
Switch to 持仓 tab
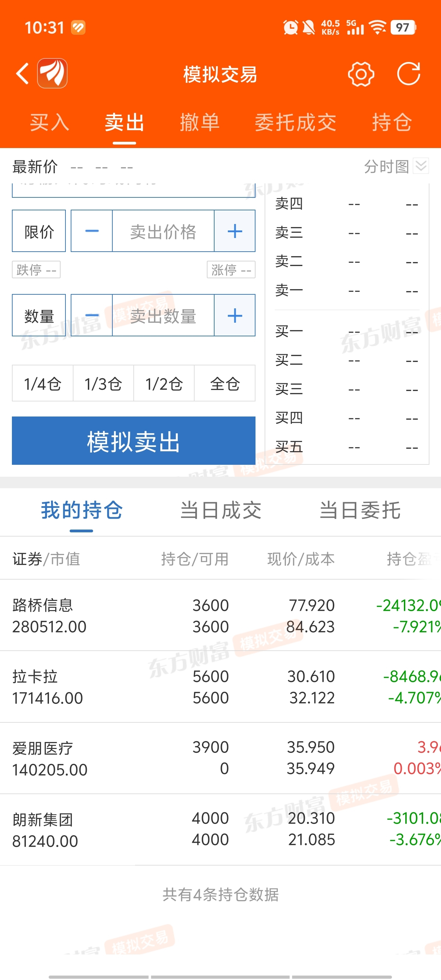[392, 122]
